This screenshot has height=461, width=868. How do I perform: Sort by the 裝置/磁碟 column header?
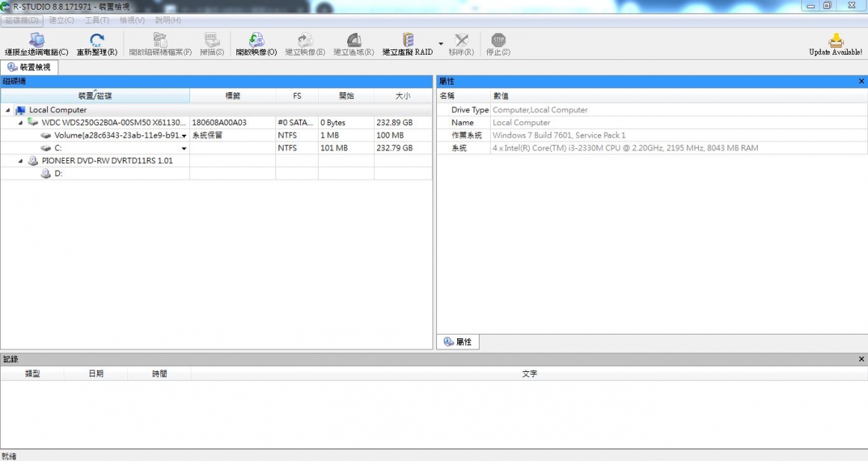95,96
